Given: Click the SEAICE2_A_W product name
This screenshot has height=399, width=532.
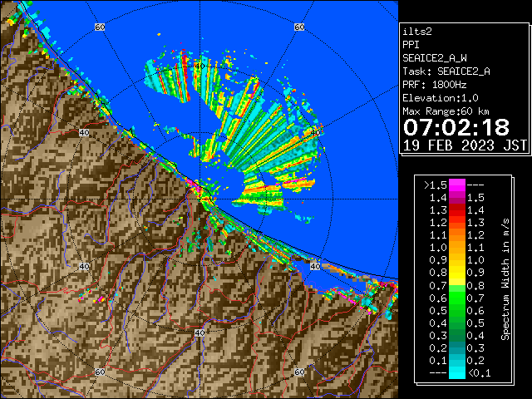Looking at the screenshot, I should coord(435,58).
